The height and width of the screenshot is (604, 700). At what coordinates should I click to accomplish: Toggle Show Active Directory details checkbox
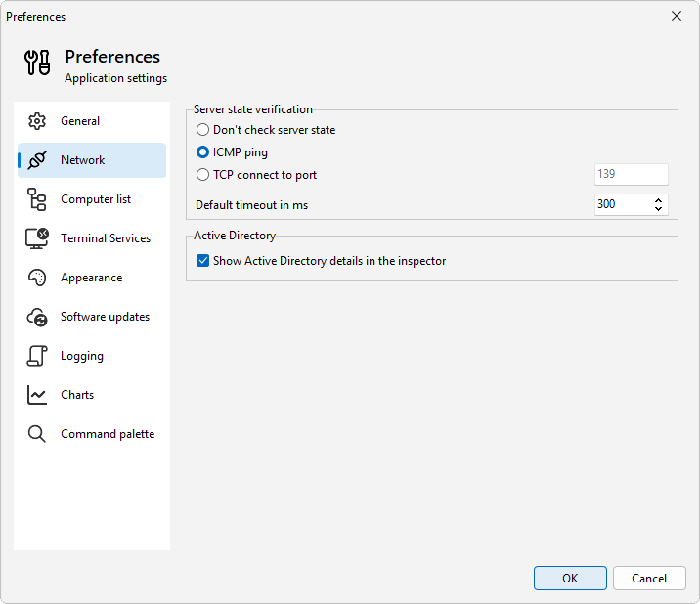[202, 261]
